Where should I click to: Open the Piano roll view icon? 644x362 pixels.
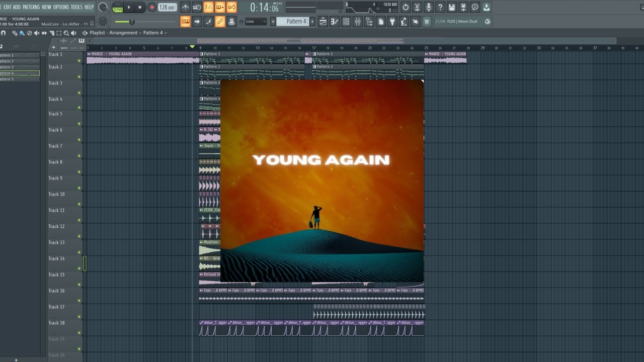pos(335,22)
